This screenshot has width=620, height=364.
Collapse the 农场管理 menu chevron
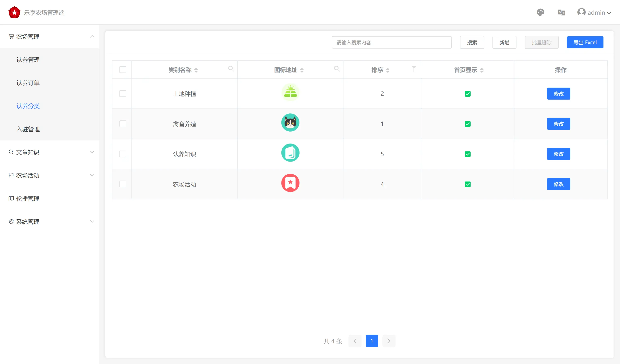coord(92,36)
